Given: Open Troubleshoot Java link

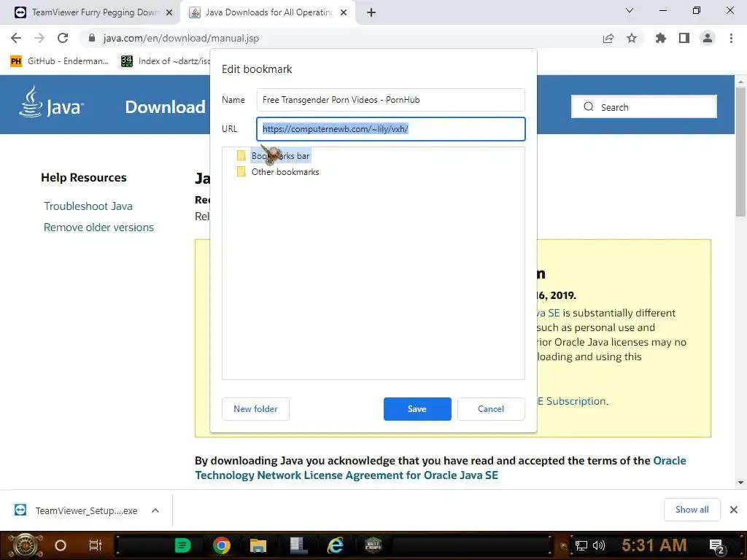Looking at the screenshot, I should click(x=88, y=206).
